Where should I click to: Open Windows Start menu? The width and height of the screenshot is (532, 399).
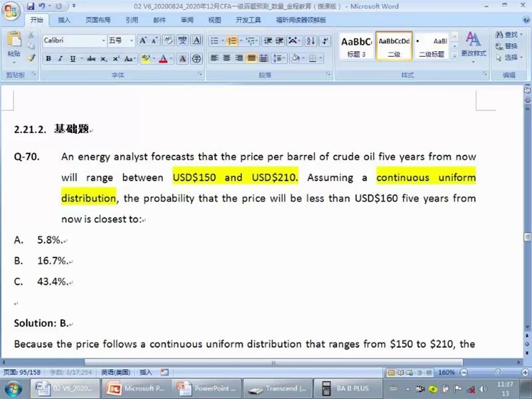coord(13,389)
